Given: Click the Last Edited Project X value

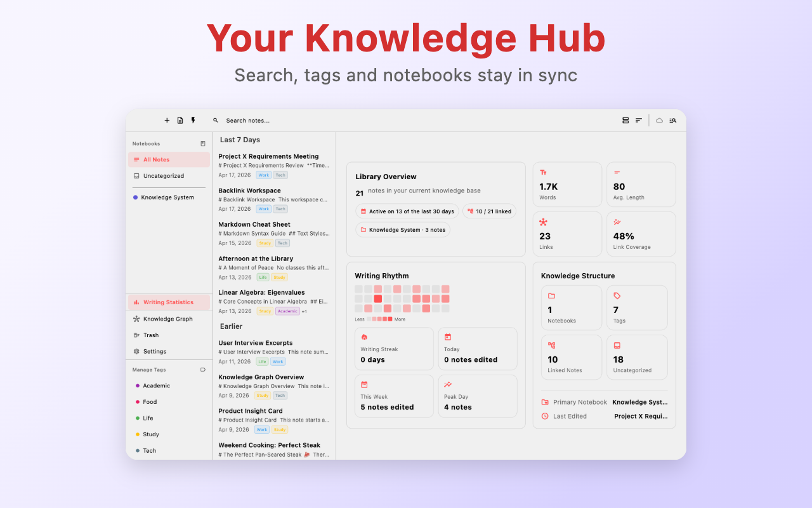Looking at the screenshot, I should click(641, 417).
